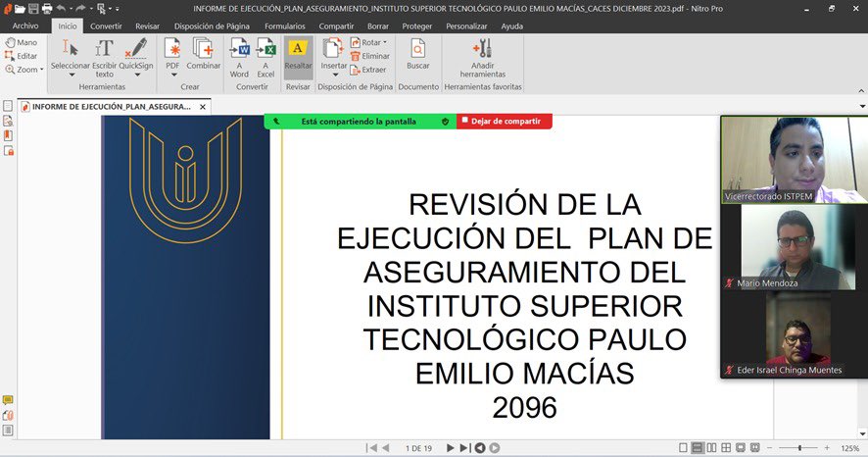The image size is (868, 457).
Task: Select two-page facing view mode
Action: point(712,447)
